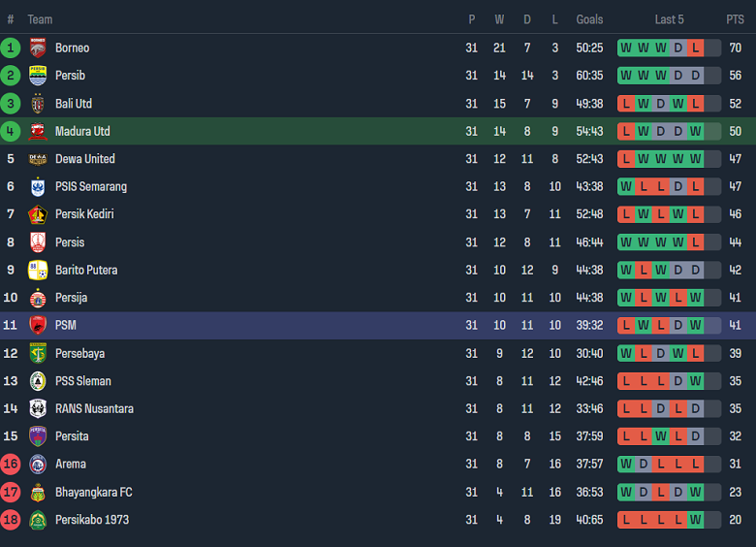The height and width of the screenshot is (547, 756).
Task: Click the PSM team crest icon
Action: coord(38,326)
